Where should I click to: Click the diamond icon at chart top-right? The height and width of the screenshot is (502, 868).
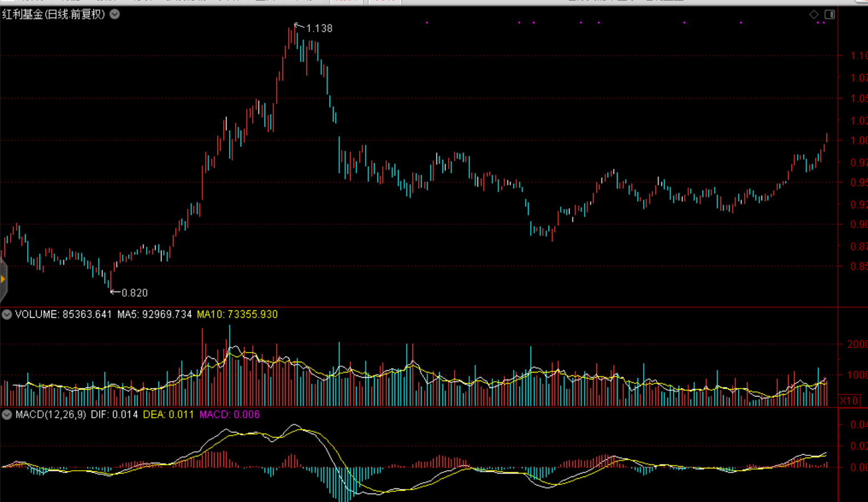[814, 14]
